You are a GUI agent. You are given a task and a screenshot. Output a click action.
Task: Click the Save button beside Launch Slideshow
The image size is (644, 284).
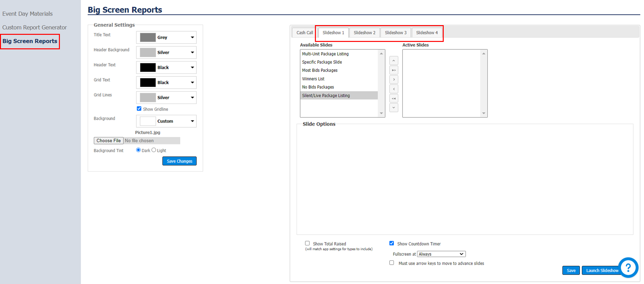[571, 270]
